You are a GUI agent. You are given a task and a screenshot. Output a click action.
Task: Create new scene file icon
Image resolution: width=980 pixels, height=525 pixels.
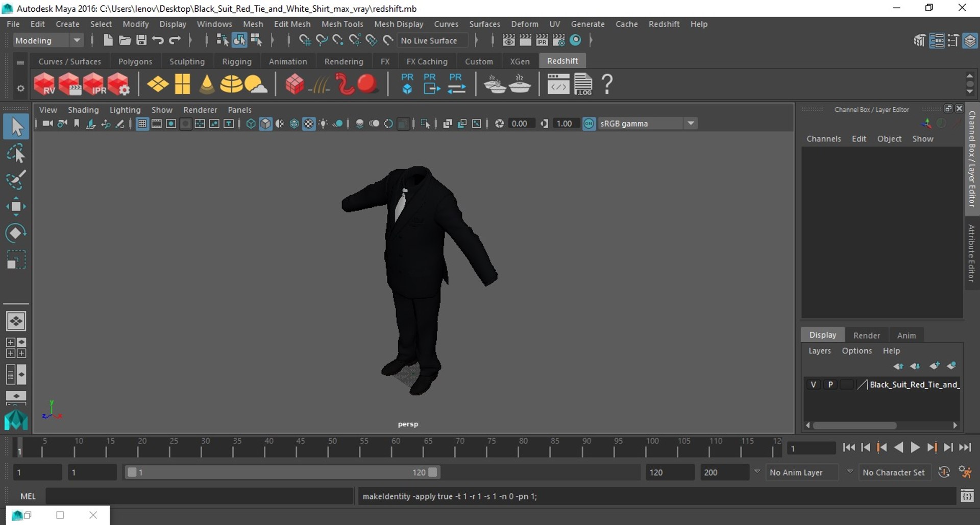click(x=108, y=40)
